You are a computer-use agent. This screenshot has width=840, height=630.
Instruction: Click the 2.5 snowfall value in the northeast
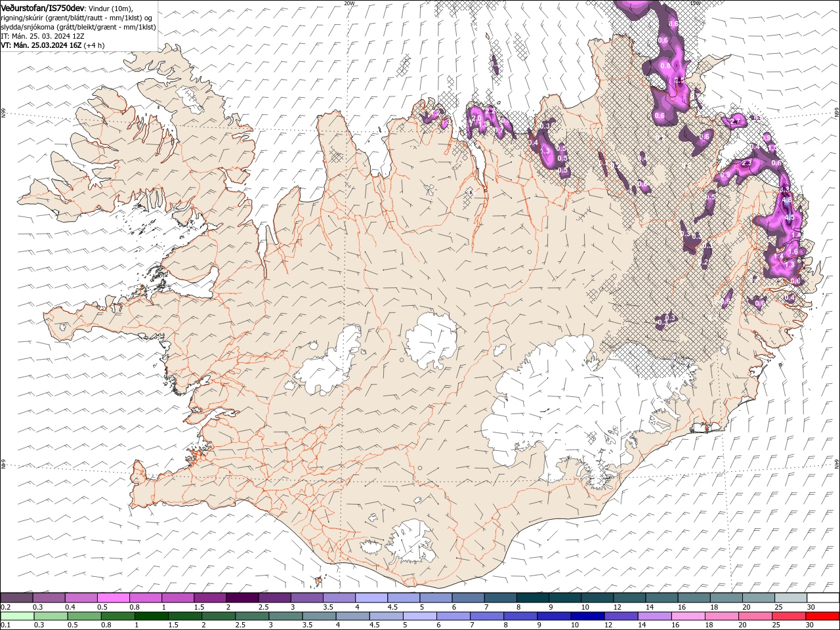tap(680, 81)
